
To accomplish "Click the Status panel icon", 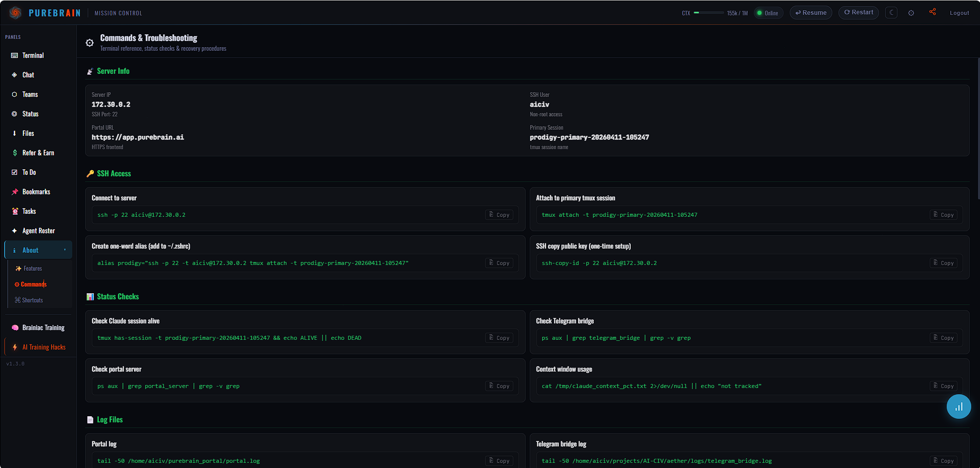I will [x=14, y=114].
